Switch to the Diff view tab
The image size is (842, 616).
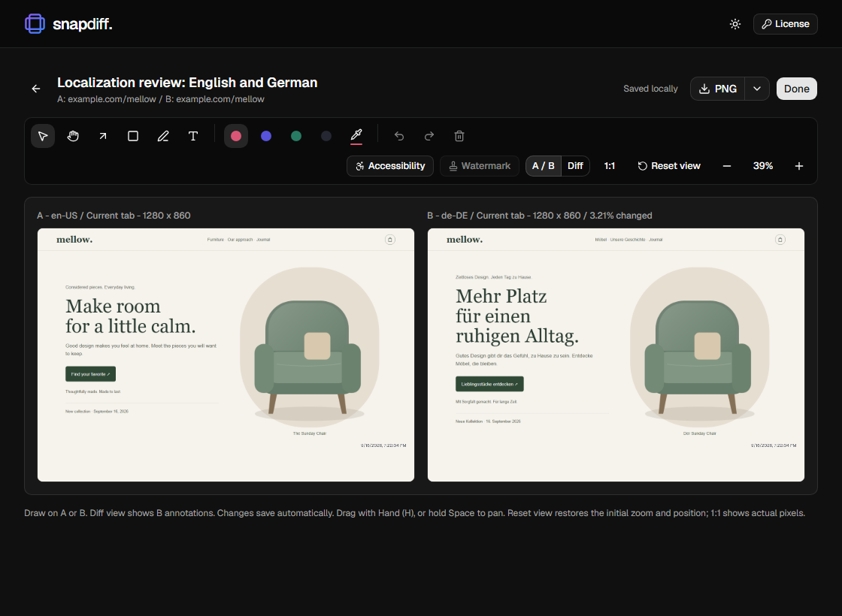point(575,166)
